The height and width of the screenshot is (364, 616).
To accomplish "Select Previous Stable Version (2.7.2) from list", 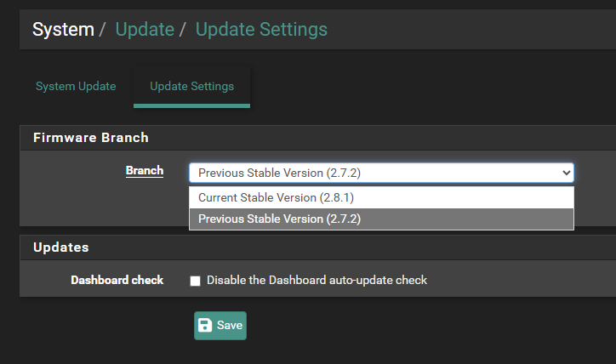I will [381, 219].
